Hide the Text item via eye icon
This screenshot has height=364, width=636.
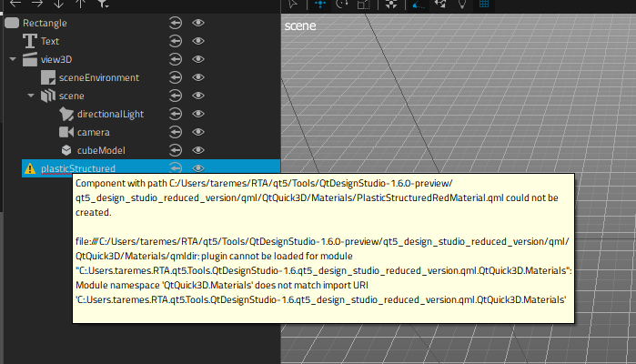[x=198, y=41]
